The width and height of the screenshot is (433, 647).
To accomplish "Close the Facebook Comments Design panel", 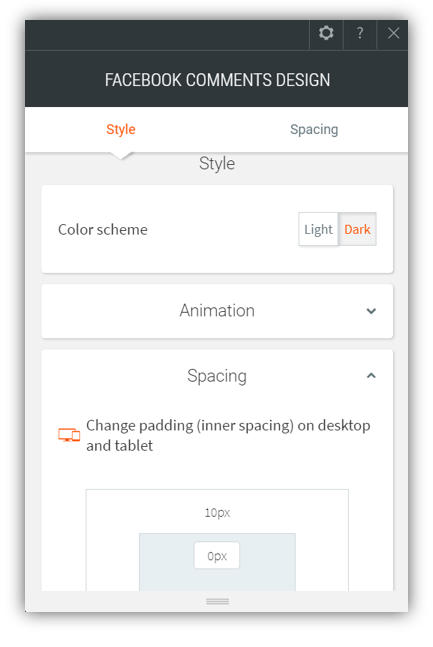I will pyautogui.click(x=393, y=33).
